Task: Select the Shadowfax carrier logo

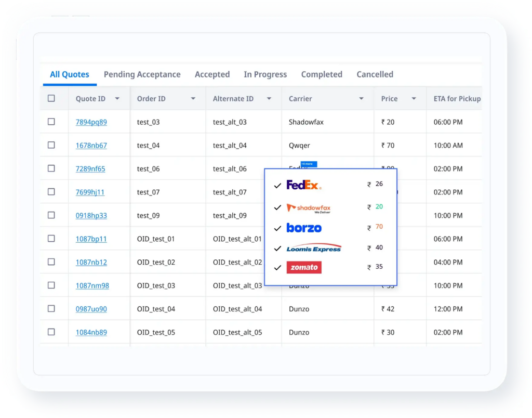Action: (309, 207)
